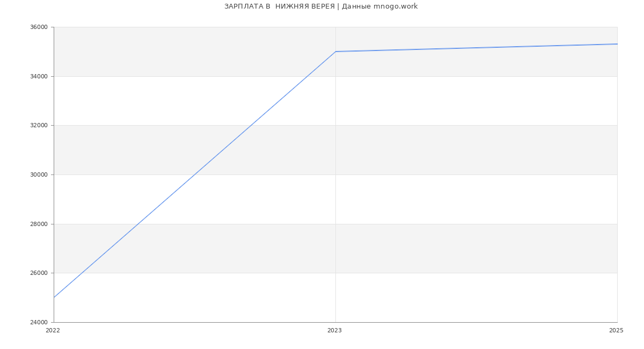Click the chart title text
The width and height of the screenshot is (644, 349).
321,6
